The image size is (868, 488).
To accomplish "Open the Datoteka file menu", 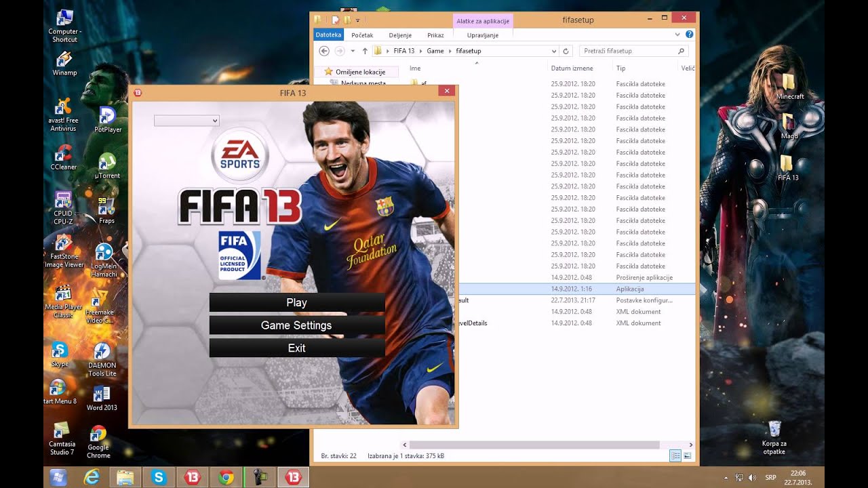I will [x=328, y=35].
